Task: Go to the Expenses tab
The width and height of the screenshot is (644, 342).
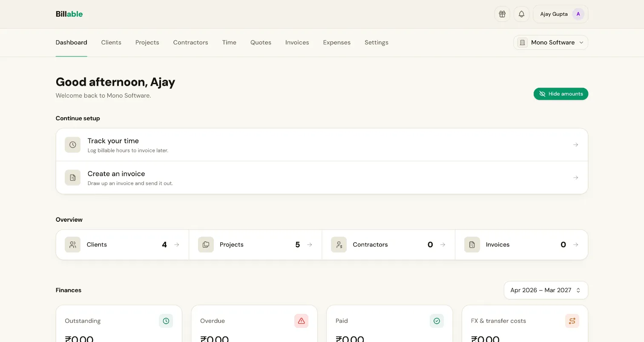Action: coord(336,42)
